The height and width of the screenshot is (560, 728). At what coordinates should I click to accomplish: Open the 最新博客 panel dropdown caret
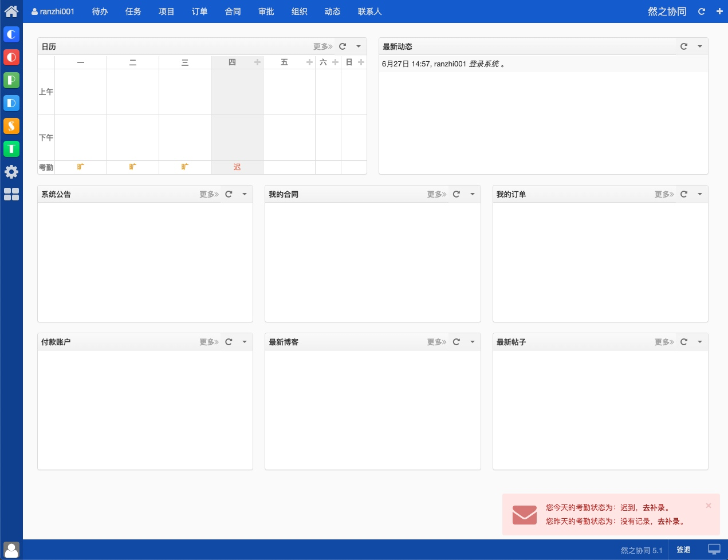[473, 342]
